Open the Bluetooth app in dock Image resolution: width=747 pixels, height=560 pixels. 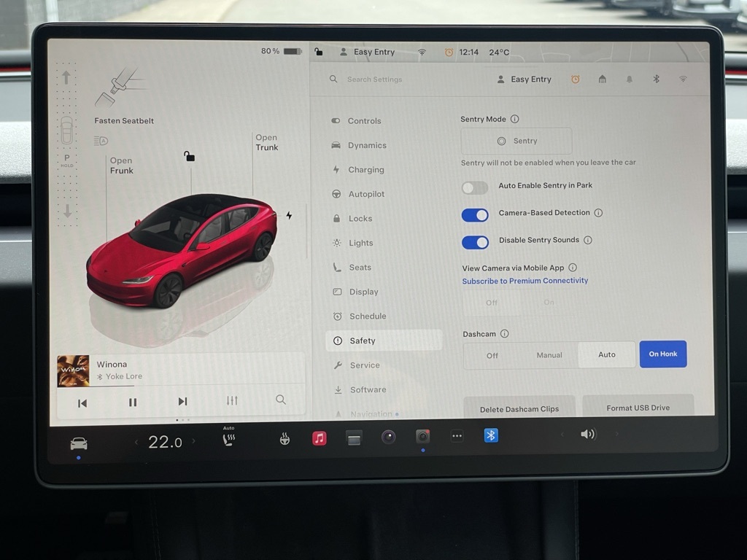[x=491, y=435]
